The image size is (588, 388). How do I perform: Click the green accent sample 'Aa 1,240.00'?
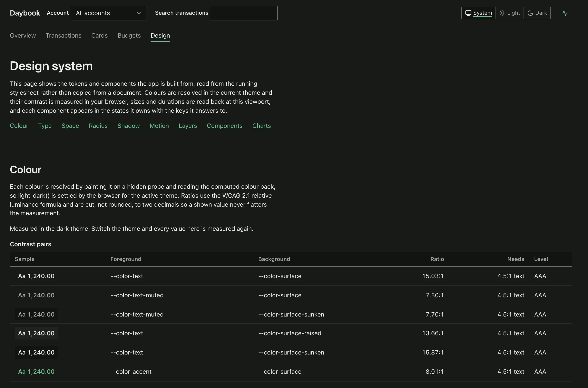36,371
